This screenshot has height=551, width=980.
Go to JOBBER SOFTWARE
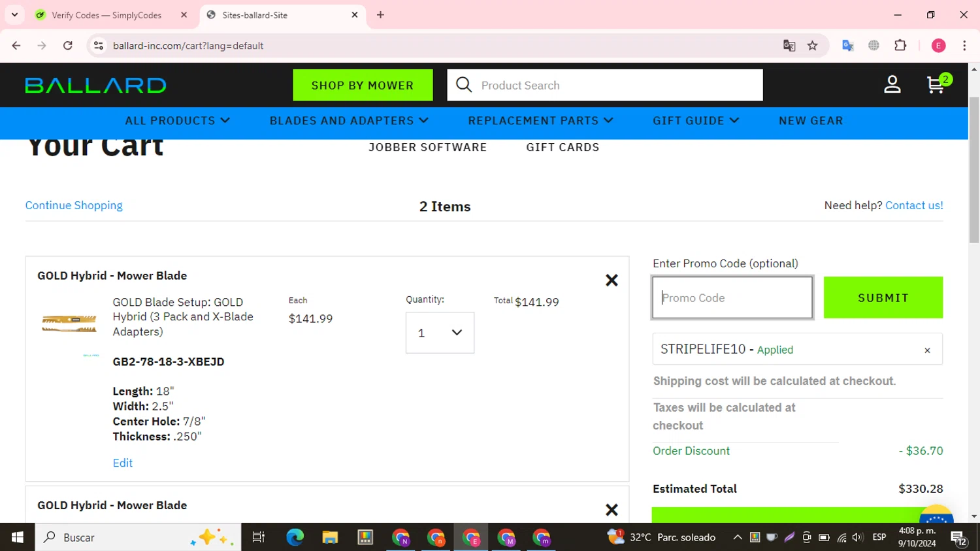(427, 148)
